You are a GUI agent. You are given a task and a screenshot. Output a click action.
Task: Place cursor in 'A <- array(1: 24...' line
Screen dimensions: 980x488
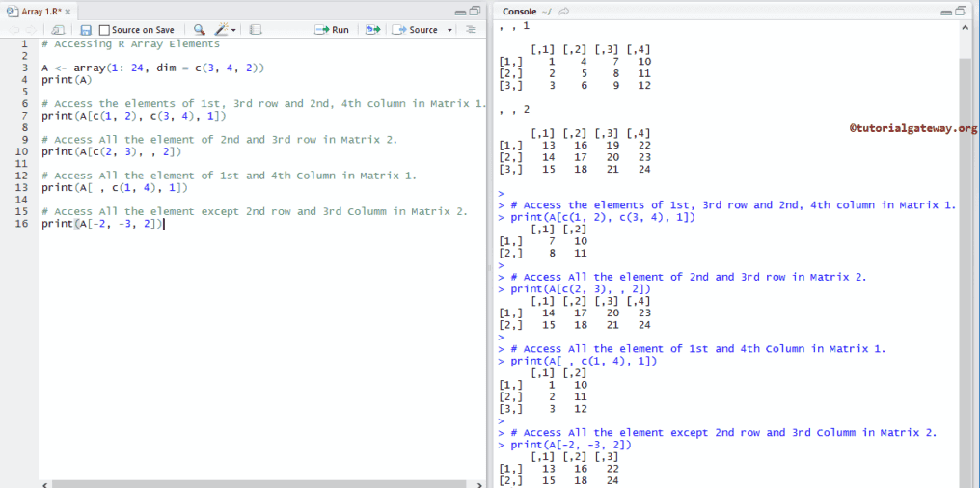point(153,68)
